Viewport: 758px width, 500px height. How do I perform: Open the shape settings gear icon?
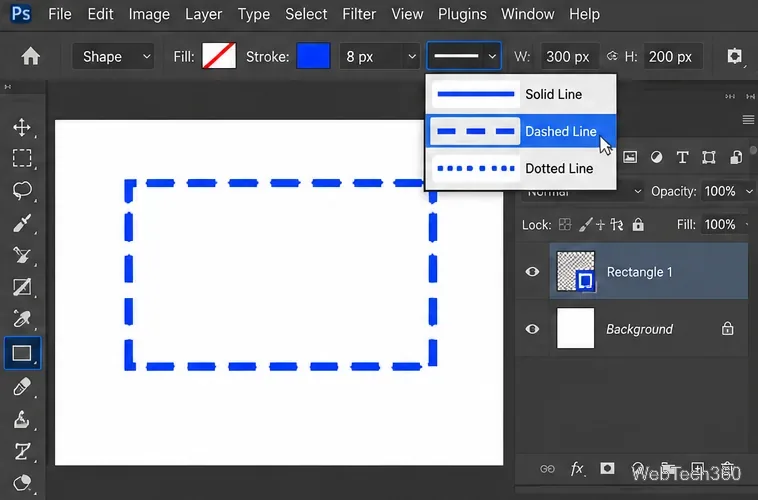coord(734,56)
